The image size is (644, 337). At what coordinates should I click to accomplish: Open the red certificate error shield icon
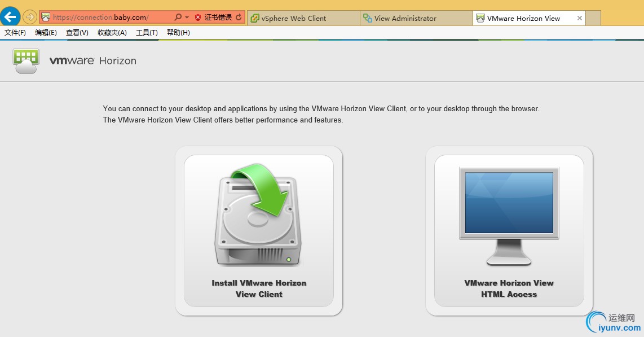[x=198, y=17]
